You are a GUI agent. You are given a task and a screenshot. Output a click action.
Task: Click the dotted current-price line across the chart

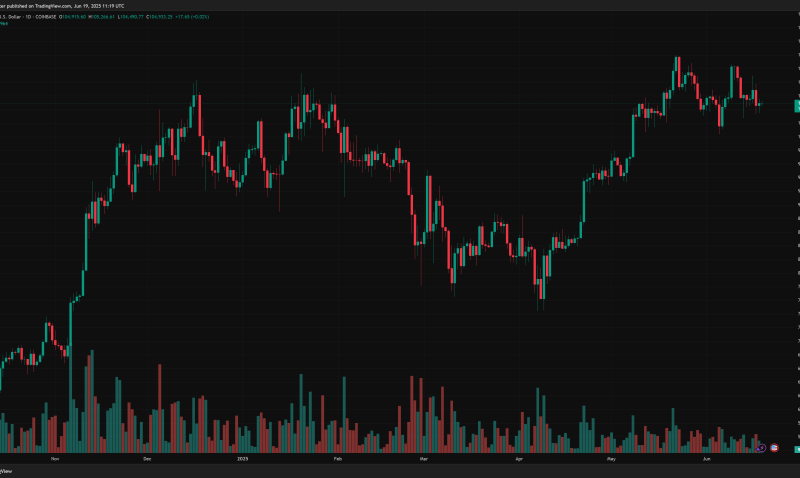pos(397,104)
